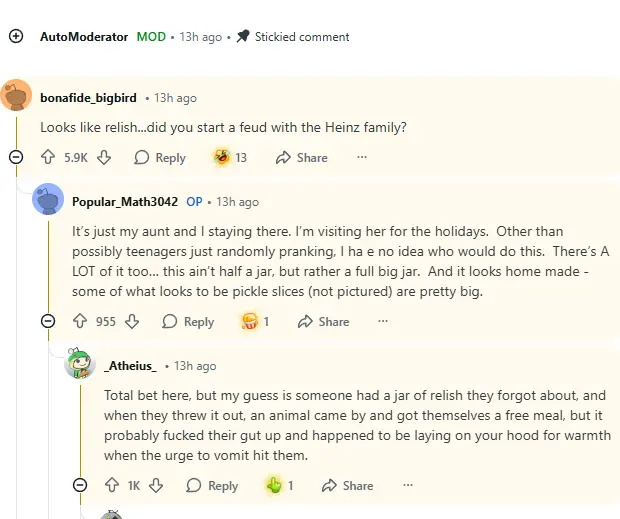Upvote _Atheius_'s comment
The width and height of the screenshot is (620, 519).
112,485
